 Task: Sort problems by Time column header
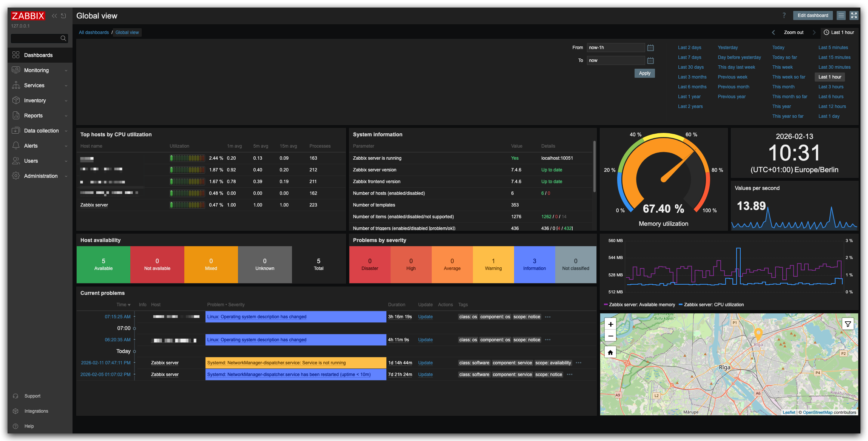click(123, 305)
